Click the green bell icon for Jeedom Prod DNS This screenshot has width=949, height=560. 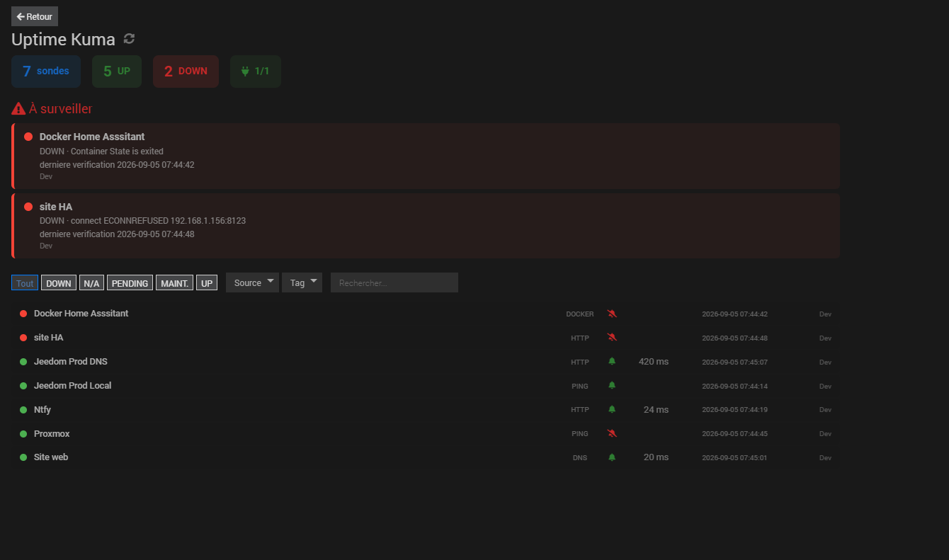[x=612, y=362]
